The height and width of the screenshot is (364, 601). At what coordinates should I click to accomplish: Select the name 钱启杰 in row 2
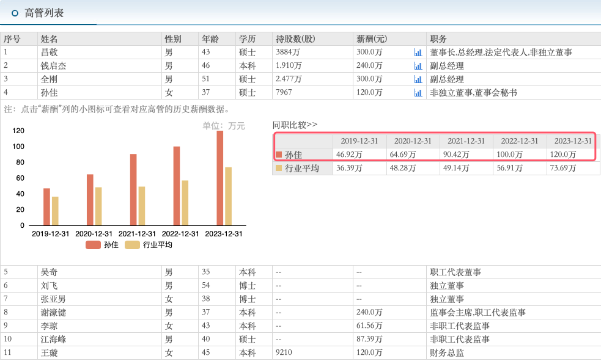pyautogui.click(x=53, y=66)
